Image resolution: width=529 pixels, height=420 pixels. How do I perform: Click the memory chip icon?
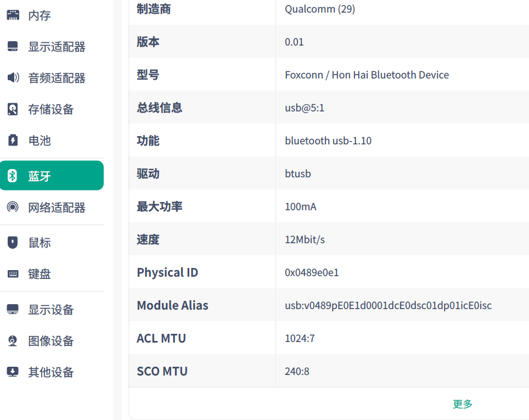[x=13, y=15]
